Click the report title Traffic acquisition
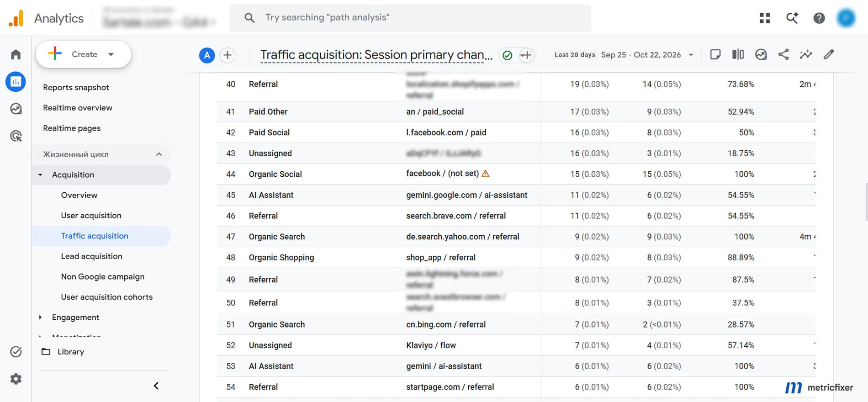Viewport: 868px width, 402px height. click(376, 55)
